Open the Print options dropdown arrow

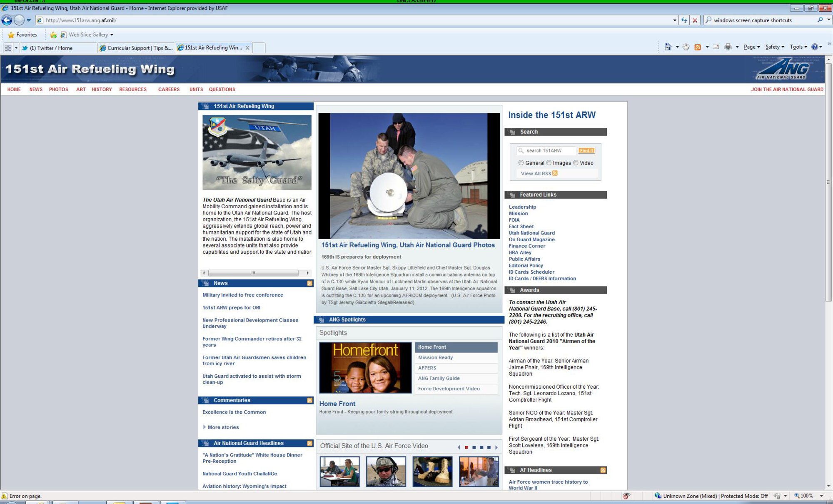point(737,47)
